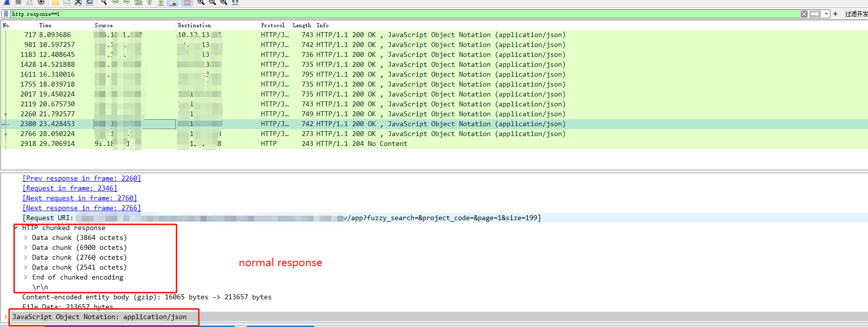Expand the Data chunk (2760 octets) node
868x327 pixels.
(x=26, y=257)
